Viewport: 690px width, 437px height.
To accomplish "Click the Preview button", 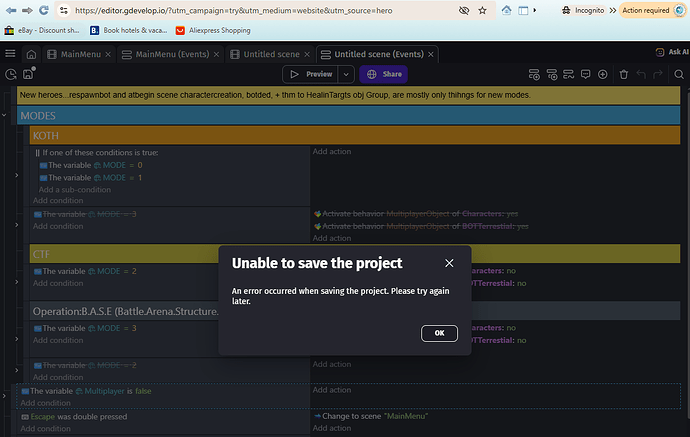I will [310, 74].
